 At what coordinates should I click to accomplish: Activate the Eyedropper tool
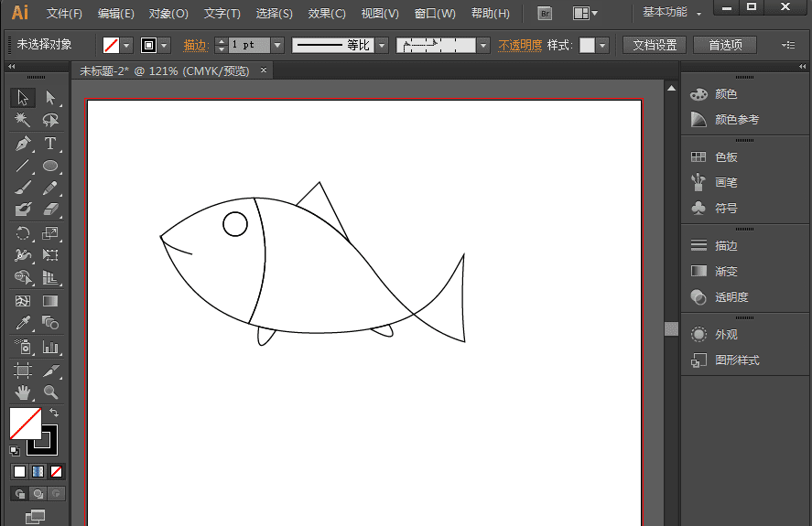23,323
